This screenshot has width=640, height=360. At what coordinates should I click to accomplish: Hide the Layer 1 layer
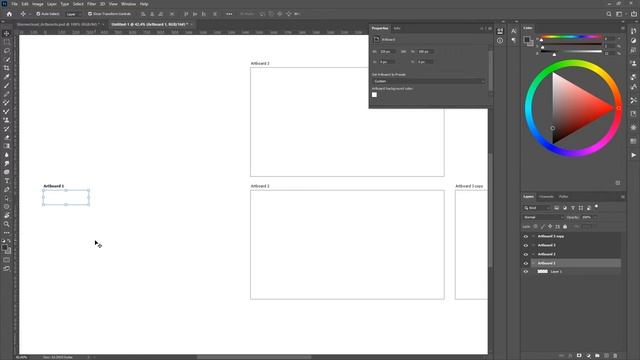[x=526, y=271]
